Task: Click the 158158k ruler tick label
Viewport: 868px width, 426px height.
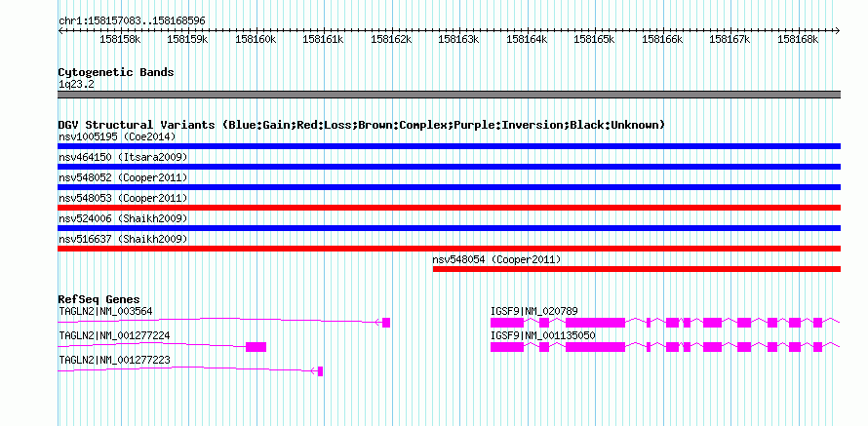Action: tap(120, 39)
